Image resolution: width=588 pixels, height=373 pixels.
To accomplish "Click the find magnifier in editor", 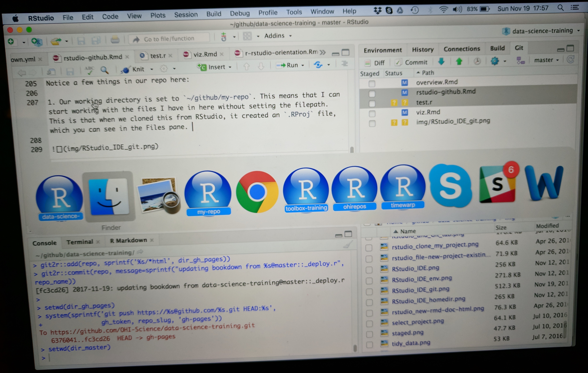I will [105, 70].
